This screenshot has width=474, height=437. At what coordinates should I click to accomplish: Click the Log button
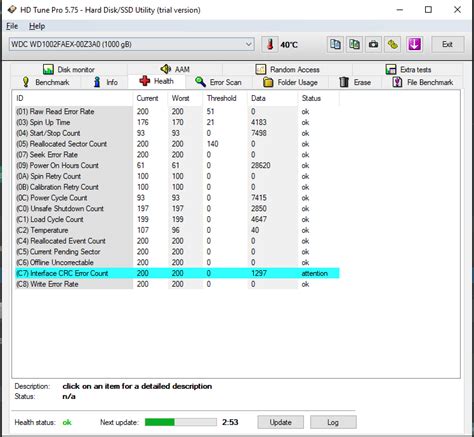pyautogui.click(x=333, y=422)
